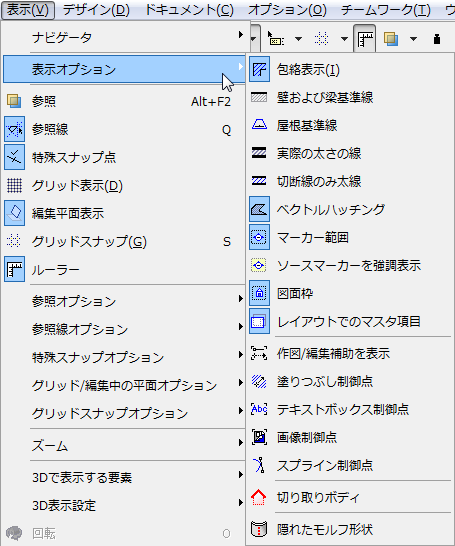The width and height of the screenshot is (455, 546).
Task: Open dropdown arrow beside trace reference tool
Action: (413, 39)
